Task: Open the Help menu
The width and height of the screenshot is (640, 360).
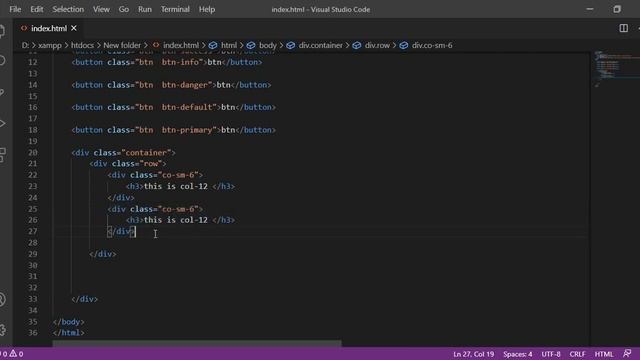Action: [x=207, y=9]
